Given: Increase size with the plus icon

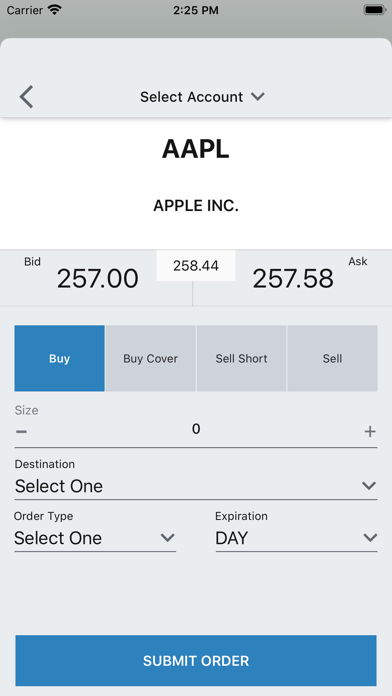Looking at the screenshot, I should click(370, 431).
